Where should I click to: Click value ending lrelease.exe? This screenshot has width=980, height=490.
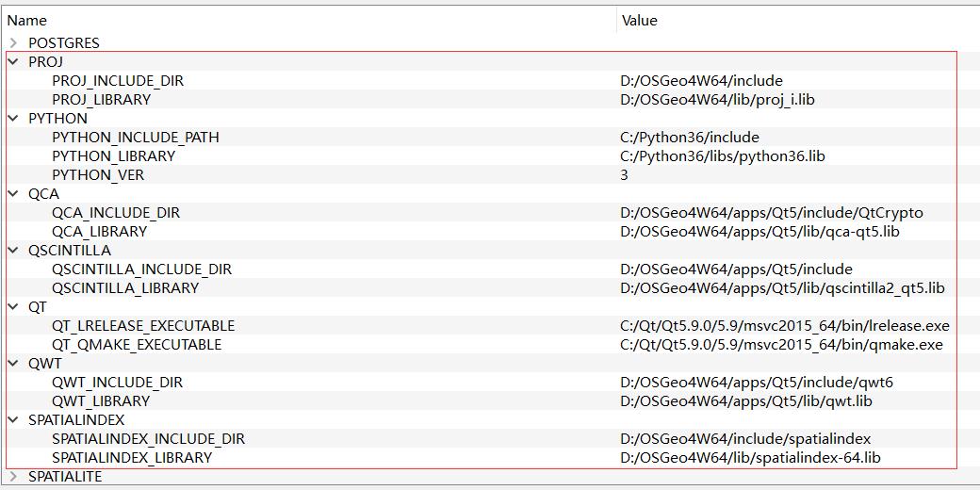(785, 326)
